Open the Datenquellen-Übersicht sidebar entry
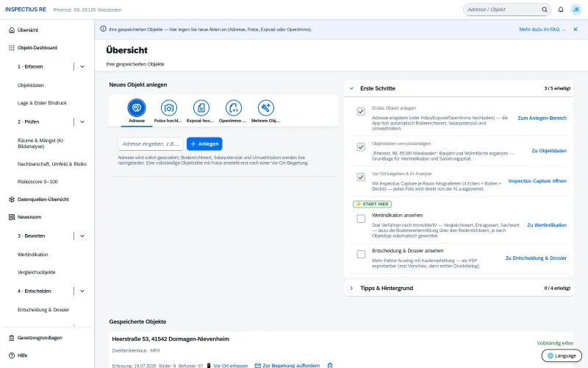Viewport: 588px width, 368px height. (43, 199)
